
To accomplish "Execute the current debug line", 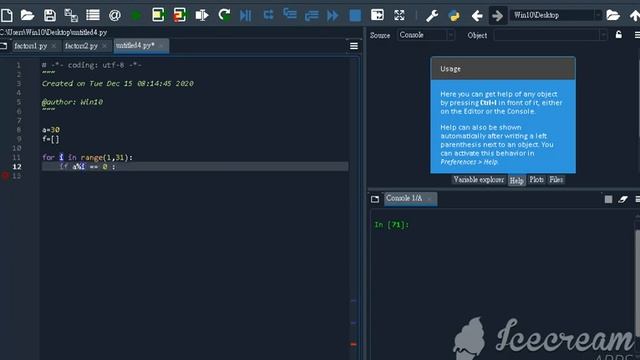I will [x=268, y=15].
